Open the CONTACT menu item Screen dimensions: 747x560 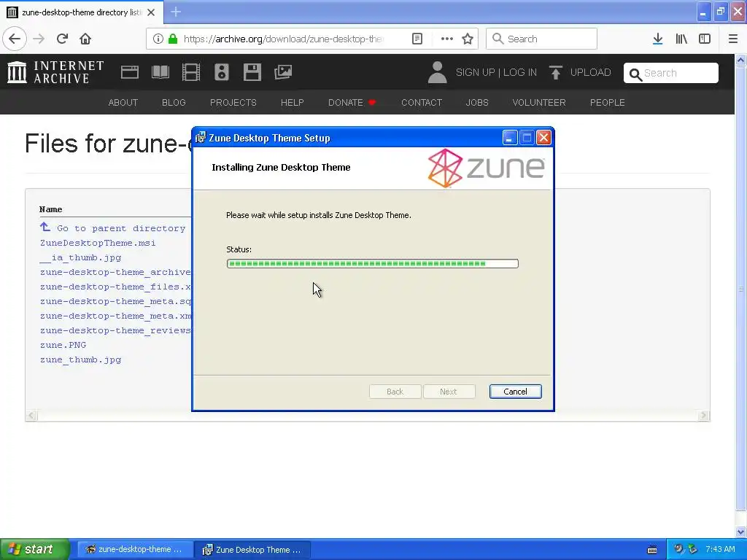click(422, 102)
